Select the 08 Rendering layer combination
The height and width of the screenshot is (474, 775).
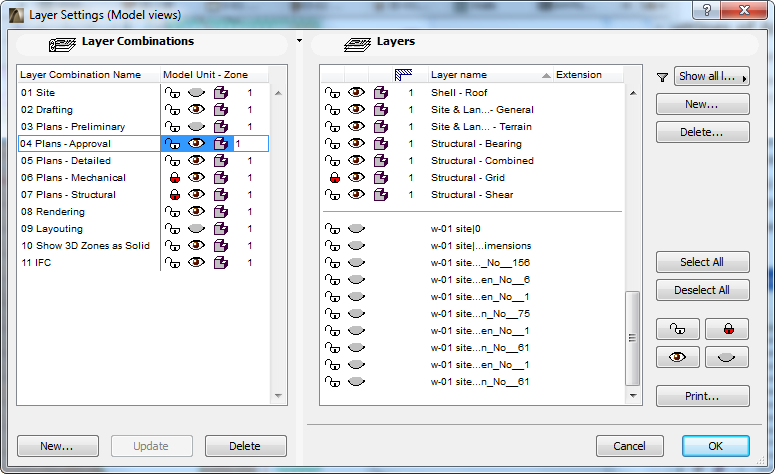coord(53,212)
